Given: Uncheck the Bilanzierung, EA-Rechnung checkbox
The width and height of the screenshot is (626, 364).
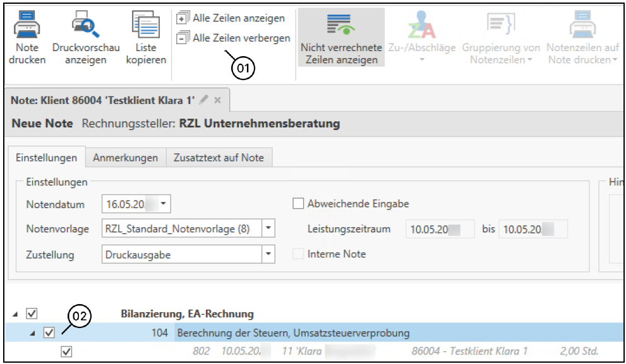Looking at the screenshot, I should [x=32, y=314].
